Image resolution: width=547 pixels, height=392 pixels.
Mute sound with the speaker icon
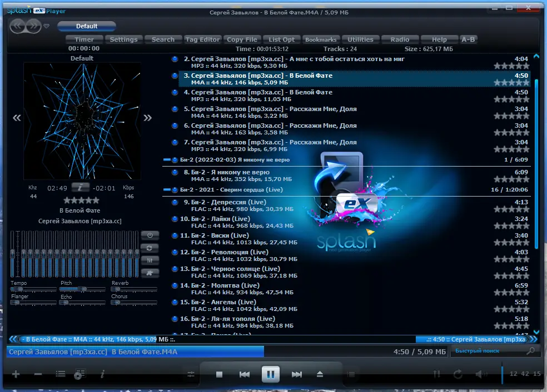pyautogui.click(x=481, y=374)
